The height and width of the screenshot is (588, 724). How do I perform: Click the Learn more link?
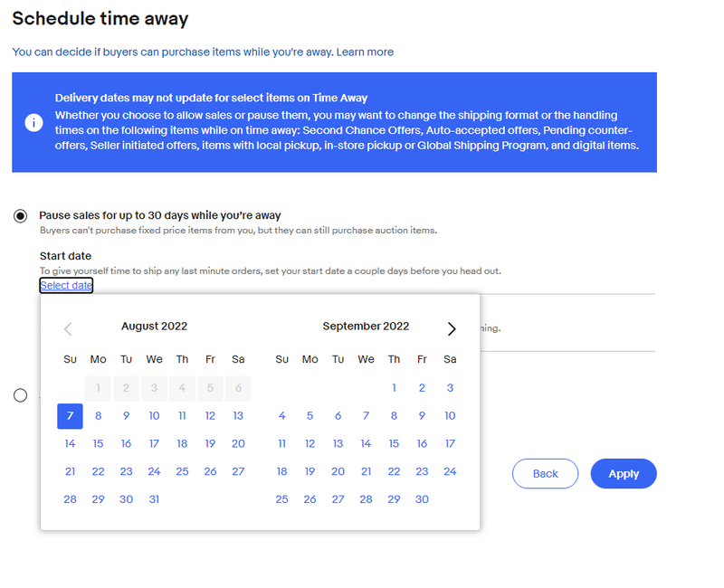pos(365,52)
